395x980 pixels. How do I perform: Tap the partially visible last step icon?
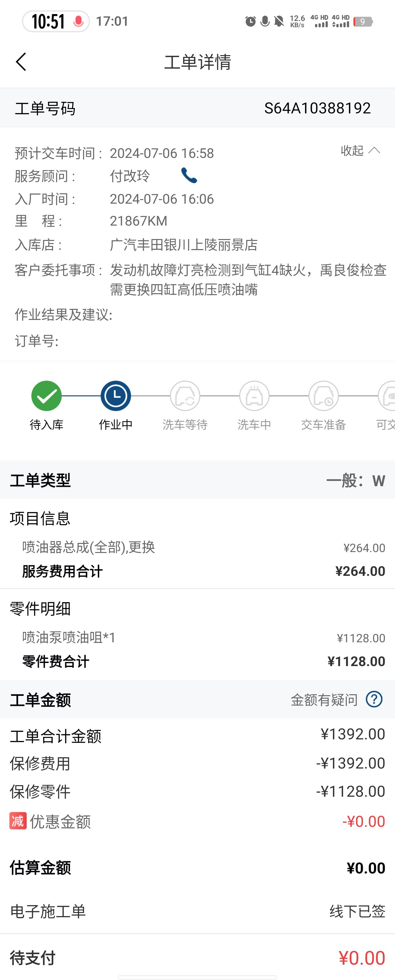[387, 396]
